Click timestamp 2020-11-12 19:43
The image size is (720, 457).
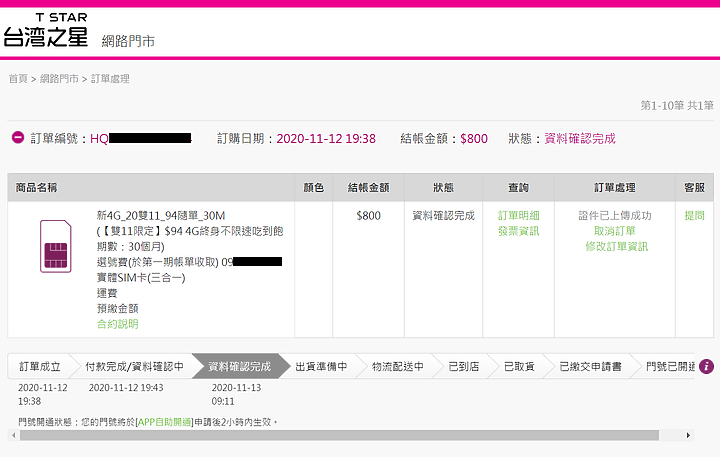126,388
